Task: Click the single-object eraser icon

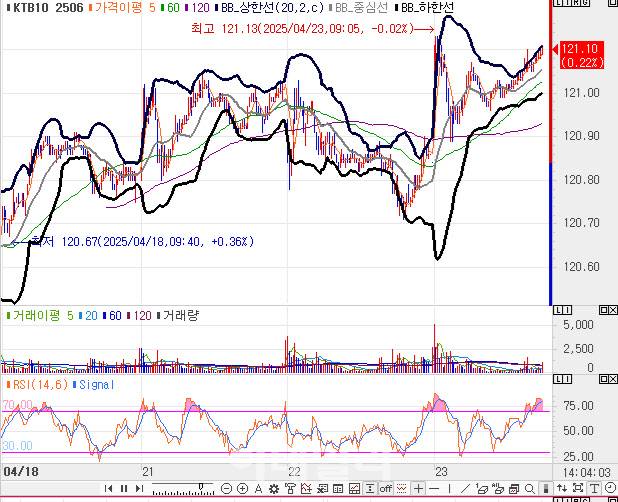Action: (482, 489)
